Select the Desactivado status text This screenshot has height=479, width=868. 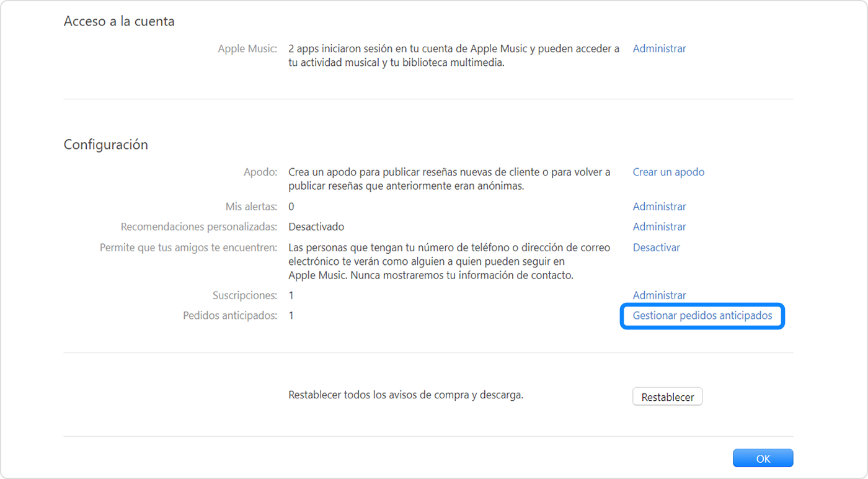[x=316, y=226]
